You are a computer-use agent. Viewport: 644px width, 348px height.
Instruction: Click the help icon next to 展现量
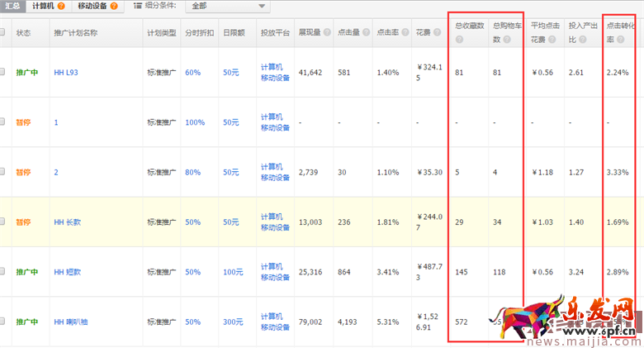tap(328, 33)
